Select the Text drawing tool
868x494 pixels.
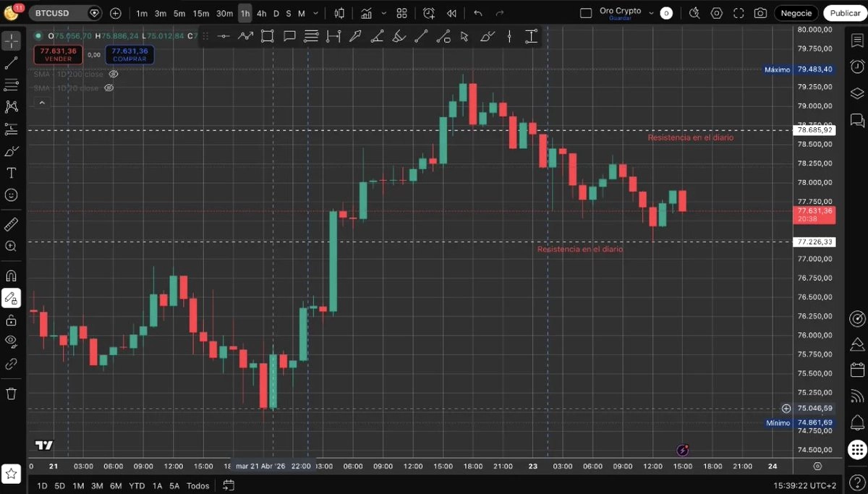click(12, 172)
